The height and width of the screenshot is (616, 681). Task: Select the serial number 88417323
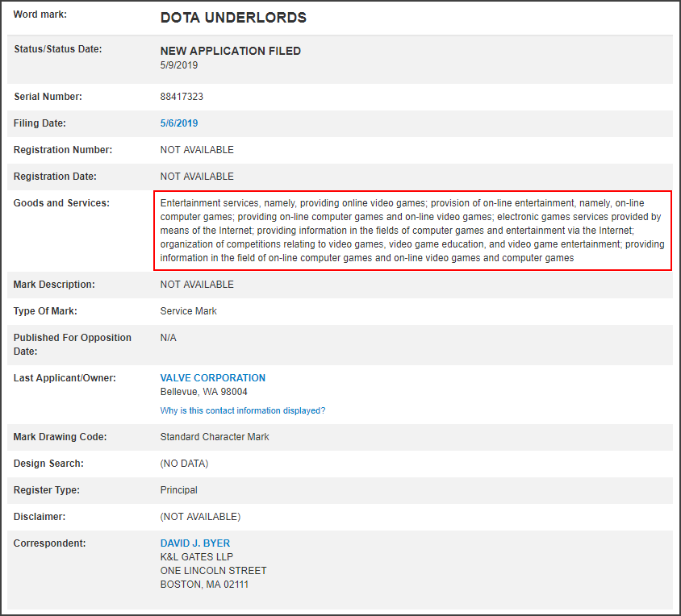[x=182, y=97]
